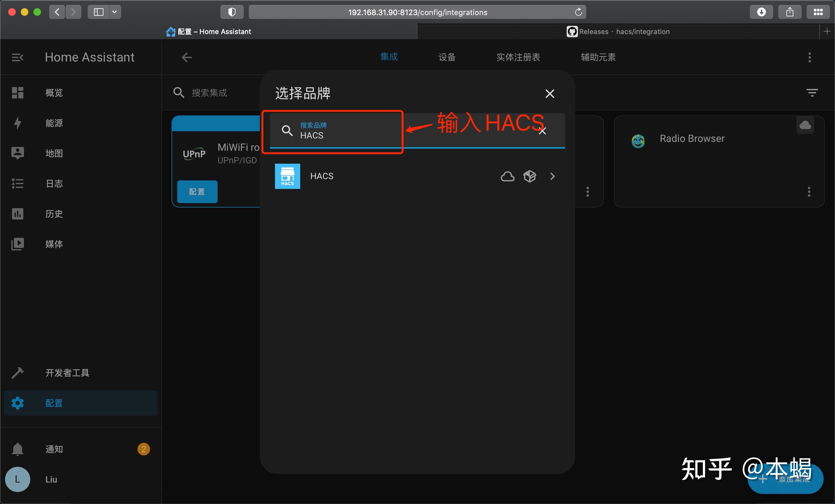Open the 历史 history panel
Screen dimensions: 835x504
click(x=54, y=214)
